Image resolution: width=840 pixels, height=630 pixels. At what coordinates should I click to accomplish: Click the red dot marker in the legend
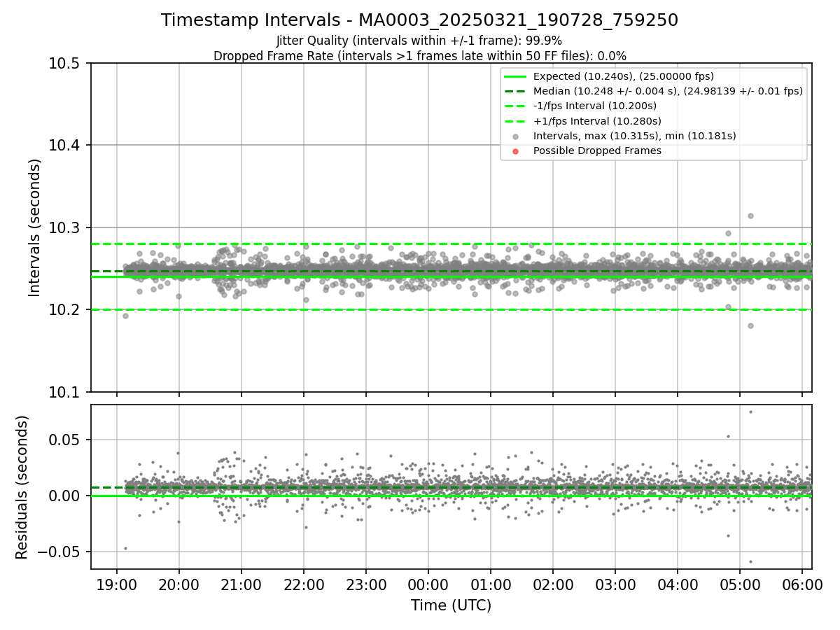pyautogui.click(x=516, y=151)
